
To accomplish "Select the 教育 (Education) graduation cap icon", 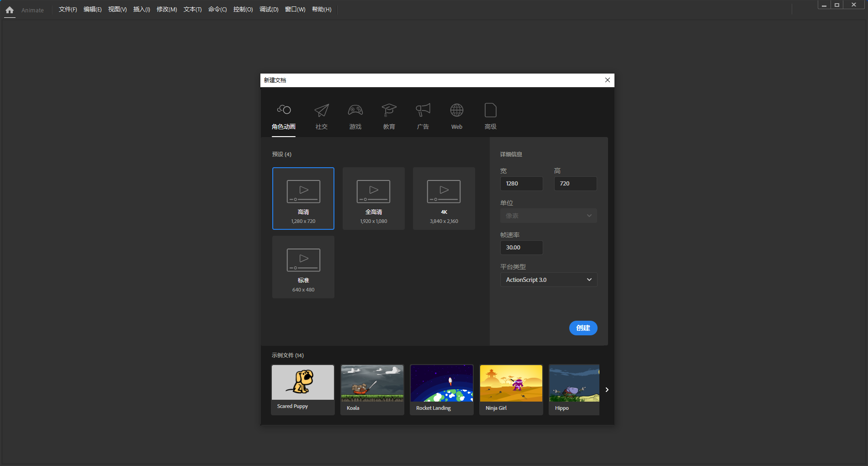I will [x=389, y=111].
